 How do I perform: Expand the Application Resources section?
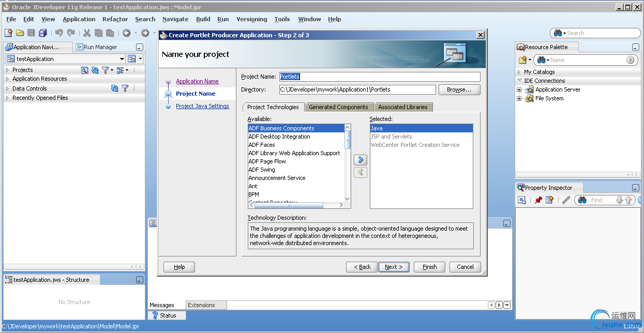pos(7,79)
